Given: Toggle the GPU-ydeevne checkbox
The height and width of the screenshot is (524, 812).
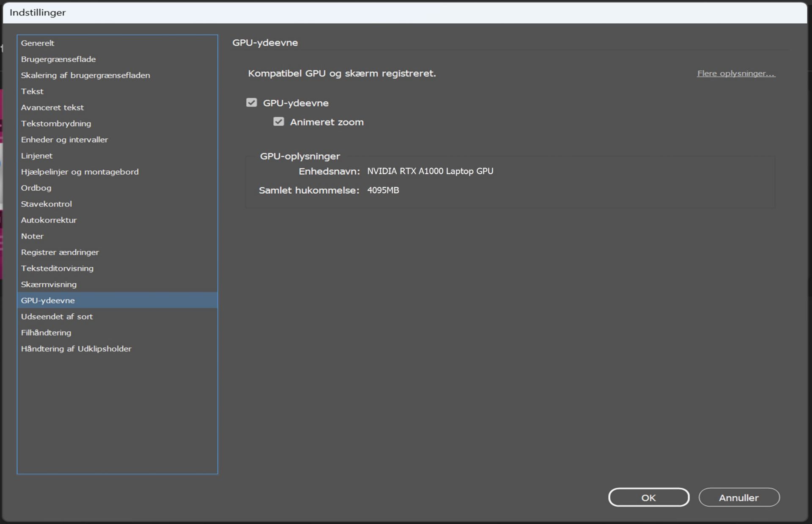Looking at the screenshot, I should [252, 103].
